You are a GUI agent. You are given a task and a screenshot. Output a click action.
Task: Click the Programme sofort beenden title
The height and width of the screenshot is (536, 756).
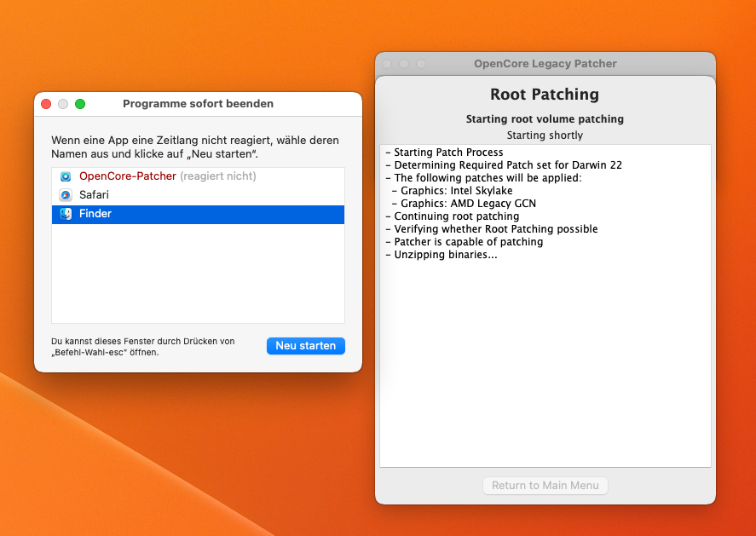pyautogui.click(x=198, y=104)
